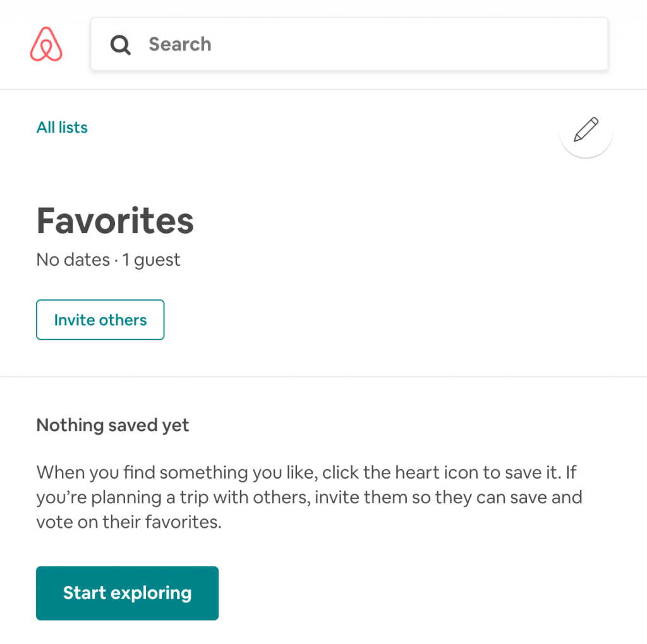Return home using the Airbnb Bélo icon
The image size is (647, 644).
coord(46,44)
